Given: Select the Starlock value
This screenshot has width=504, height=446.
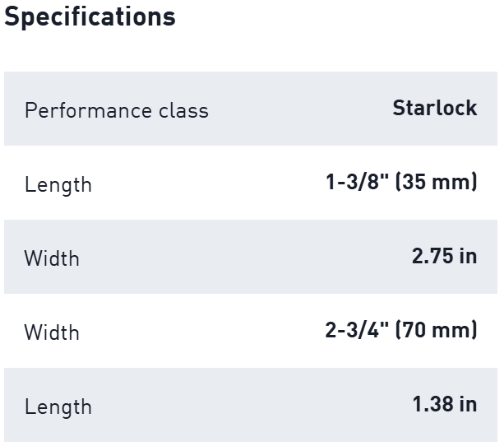Looking at the screenshot, I should [x=434, y=108].
